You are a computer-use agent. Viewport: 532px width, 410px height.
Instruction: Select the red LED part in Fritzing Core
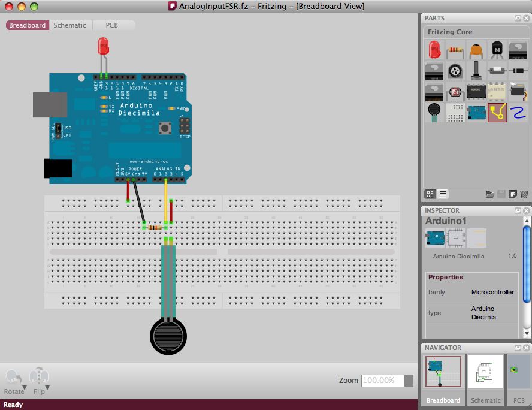click(434, 50)
